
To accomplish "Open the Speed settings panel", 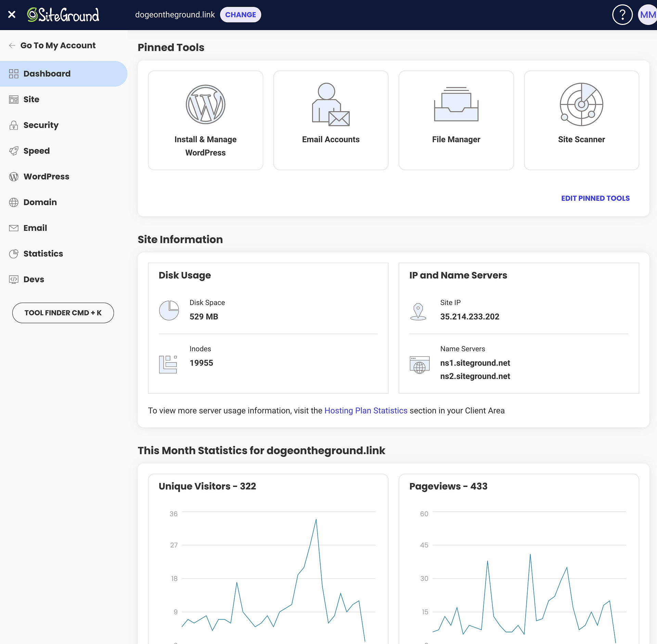I will pyautogui.click(x=37, y=150).
